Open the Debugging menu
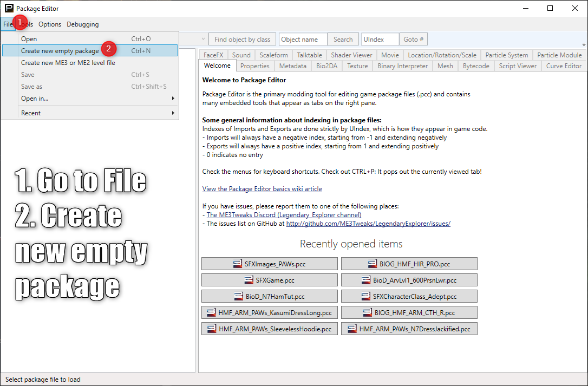The height and width of the screenshot is (386, 588). click(82, 24)
